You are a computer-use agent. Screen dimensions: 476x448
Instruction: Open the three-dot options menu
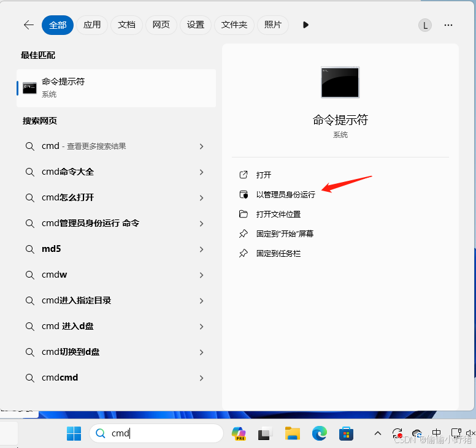click(x=448, y=25)
